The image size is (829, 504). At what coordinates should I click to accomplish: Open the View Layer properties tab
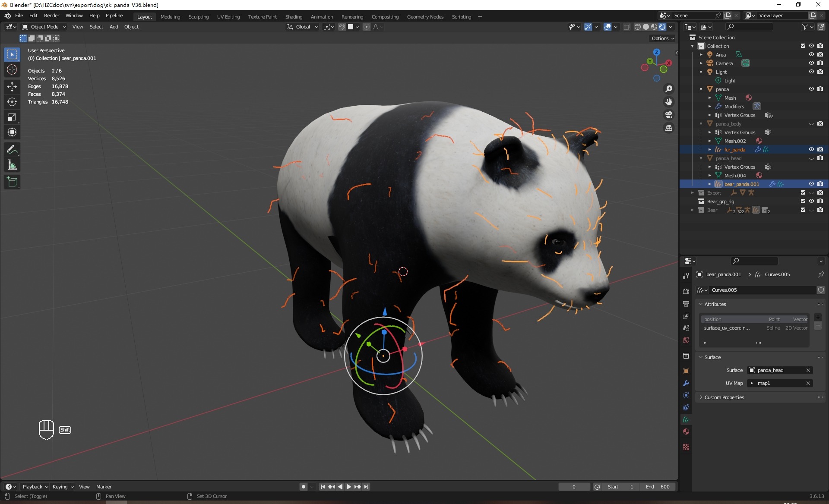tap(686, 316)
